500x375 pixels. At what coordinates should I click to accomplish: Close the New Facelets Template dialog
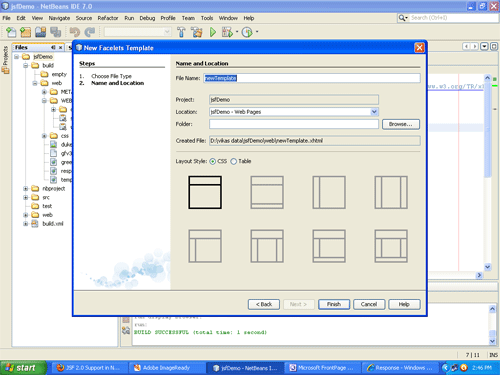[419, 48]
